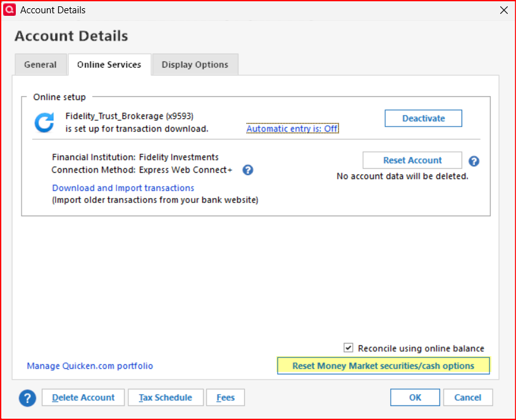Image resolution: width=516 pixels, height=420 pixels.
Task: Click the Quicken logo in title bar
Action: click(9, 9)
